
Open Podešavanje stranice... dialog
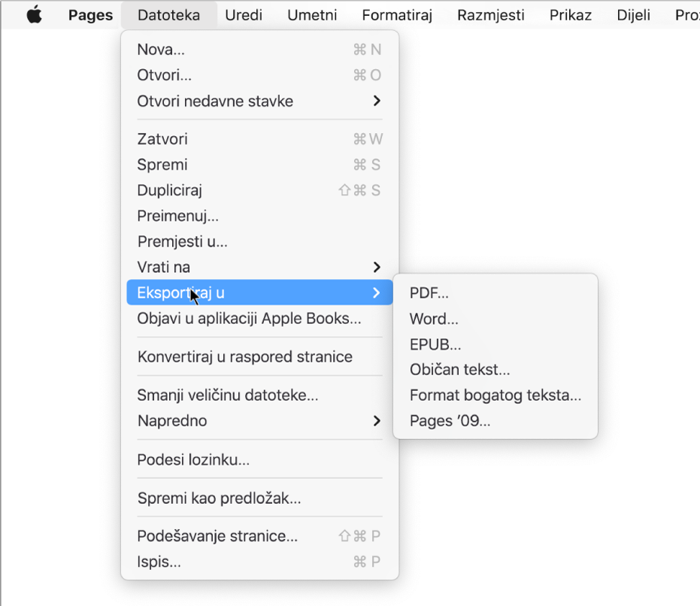(260, 536)
